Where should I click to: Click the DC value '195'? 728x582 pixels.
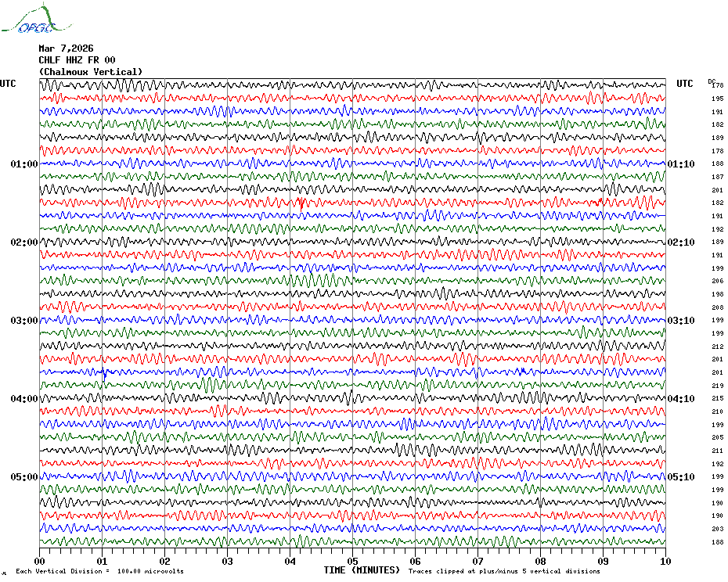point(717,99)
